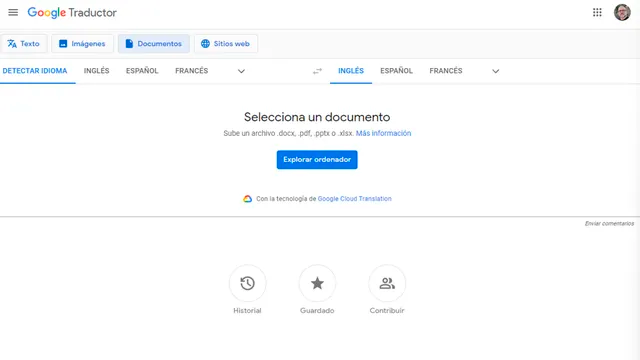Click the Google Traductor logo

coord(72,13)
